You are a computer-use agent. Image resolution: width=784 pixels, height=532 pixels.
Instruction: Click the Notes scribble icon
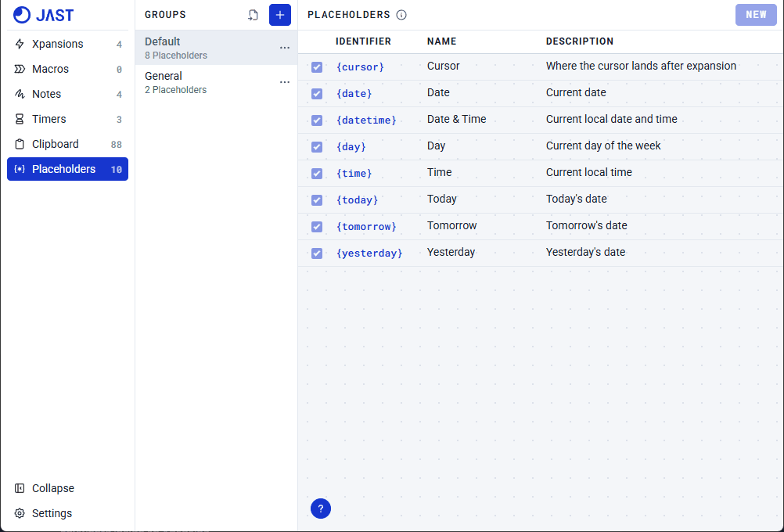[x=20, y=94]
